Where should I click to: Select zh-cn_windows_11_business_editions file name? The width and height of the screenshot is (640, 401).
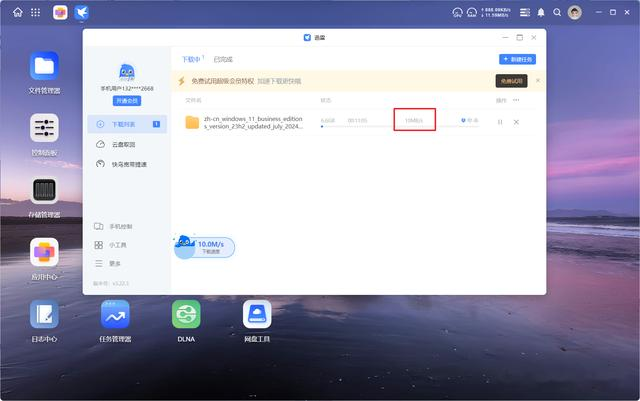[x=253, y=123]
